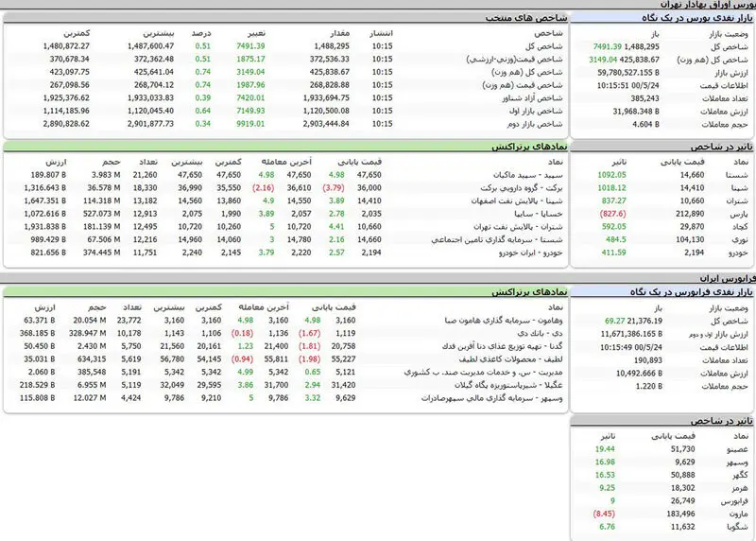Open the گدنا - تهیه توزیع غذای دنا symbol
This screenshot has height=541, width=756.
tap(503, 346)
